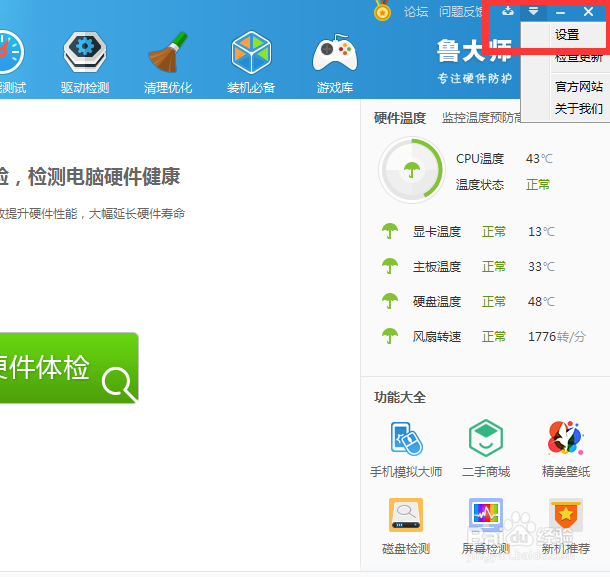Click the 1776转/分 fan speed value
Screen dimensions: 610x577
click(557, 337)
